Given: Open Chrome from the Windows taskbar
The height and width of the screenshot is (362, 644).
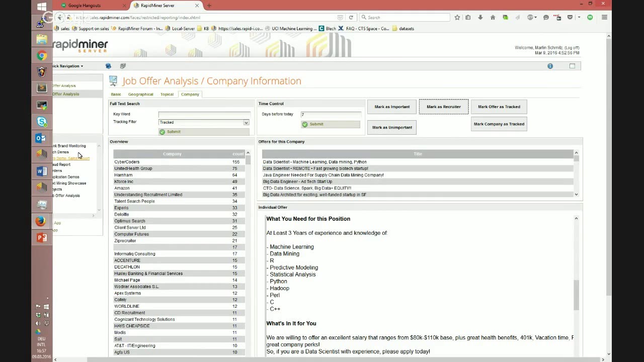Looking at the screenshot, I should click(x=42, y=56).
